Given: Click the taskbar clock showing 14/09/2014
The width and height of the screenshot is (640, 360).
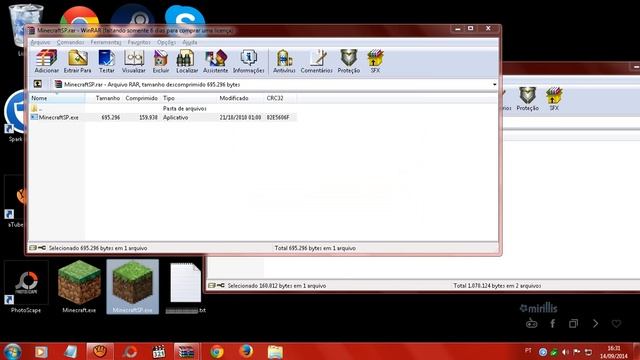Looking at the screenshot, I should (614, 352).
